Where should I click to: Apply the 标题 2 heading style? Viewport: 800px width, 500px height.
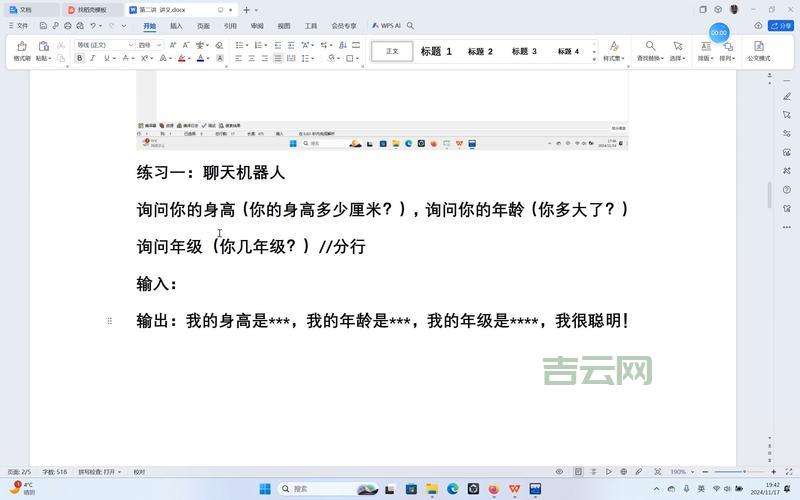tap(480, 51)
